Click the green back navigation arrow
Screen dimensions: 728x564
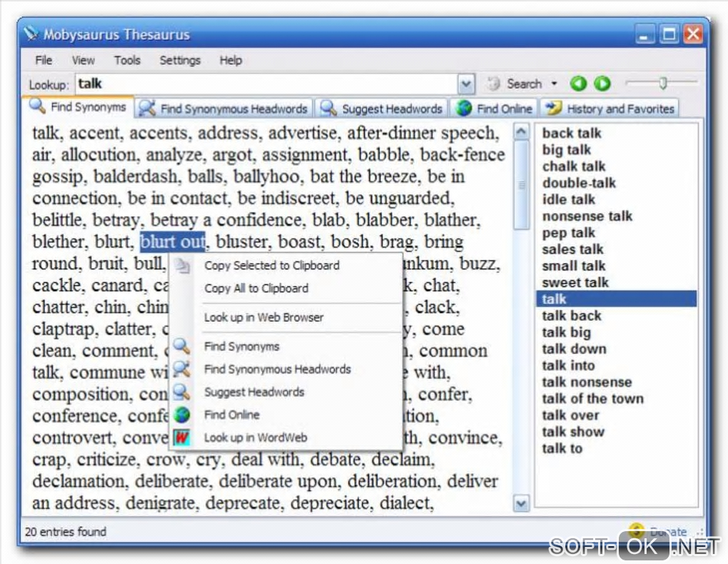(578, 84)
